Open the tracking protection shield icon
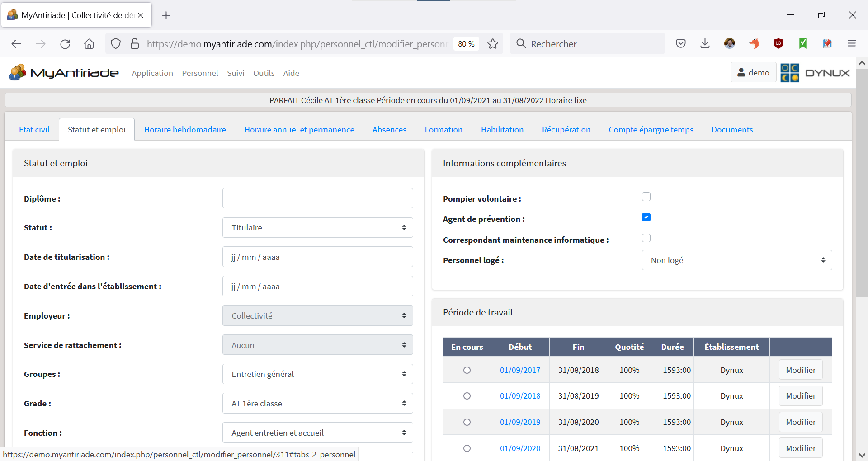The image size is (868, 461). coord(116,44)
